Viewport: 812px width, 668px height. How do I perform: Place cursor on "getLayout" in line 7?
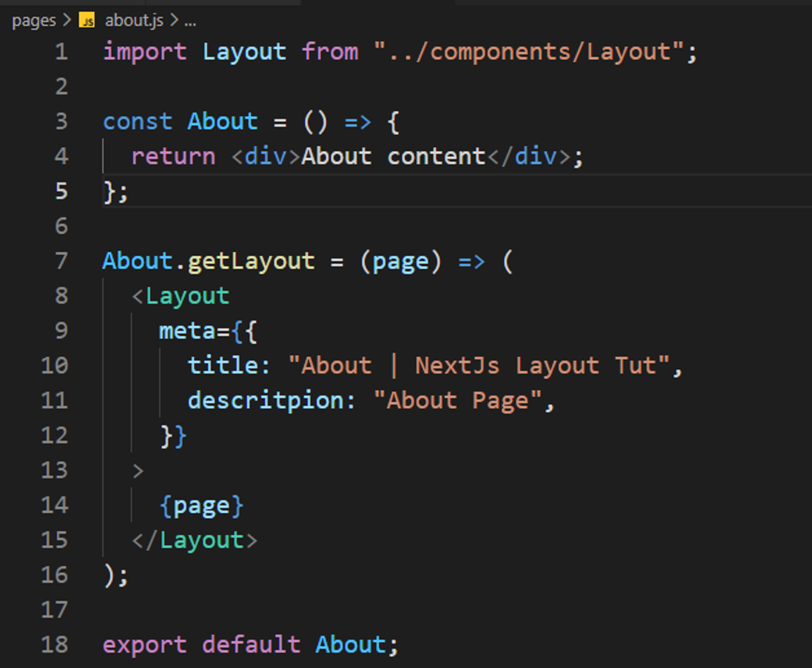click(251, 261)
